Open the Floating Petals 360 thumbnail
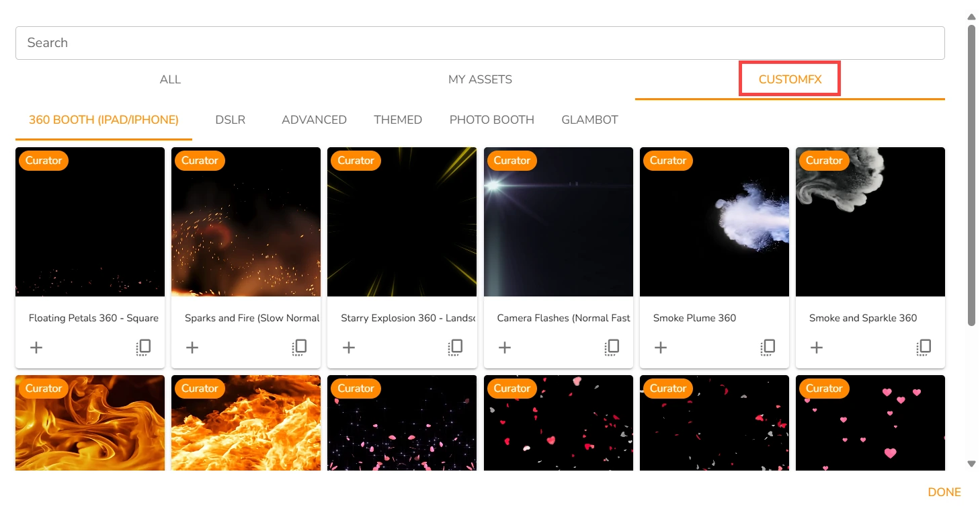Image resolution: width=980 pixels, height=521 pixels. 90,222
